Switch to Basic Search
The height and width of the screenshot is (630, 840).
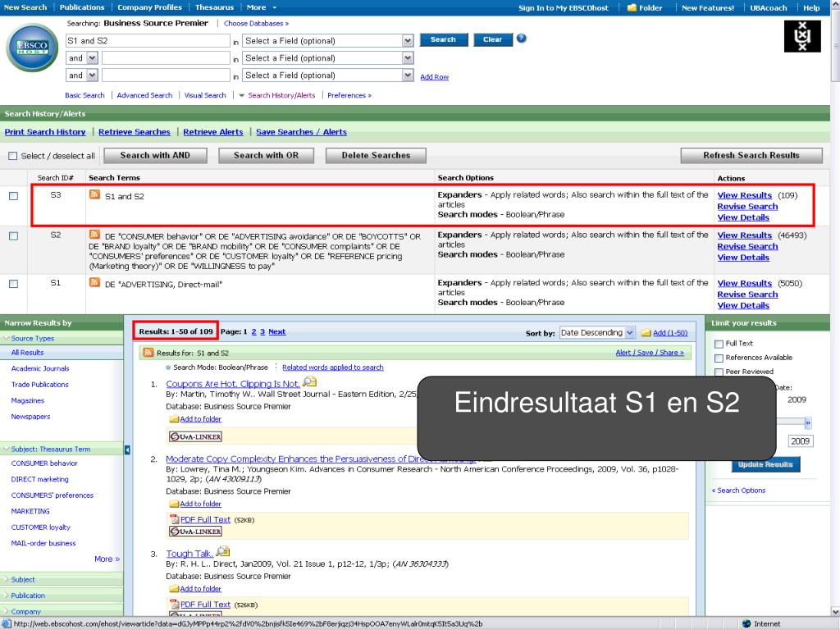84,95
